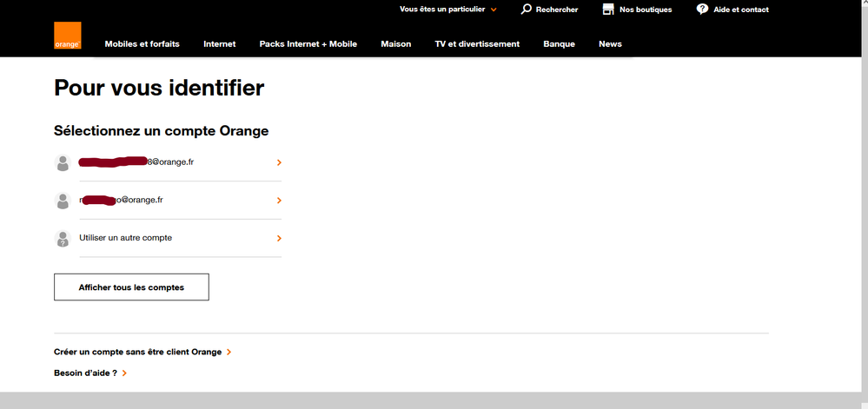Open Créer un compte sans être client Orange
The width and height of the screenshot is (868, 409).
138,352
